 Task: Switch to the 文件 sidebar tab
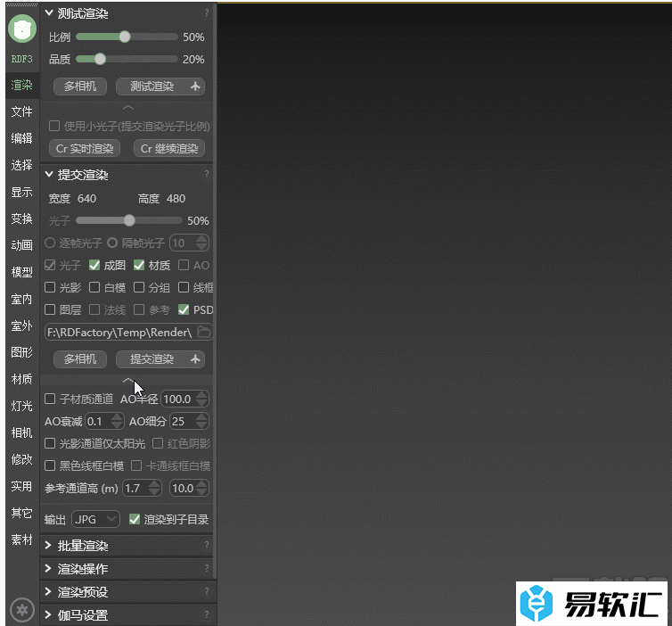point(22,111)
